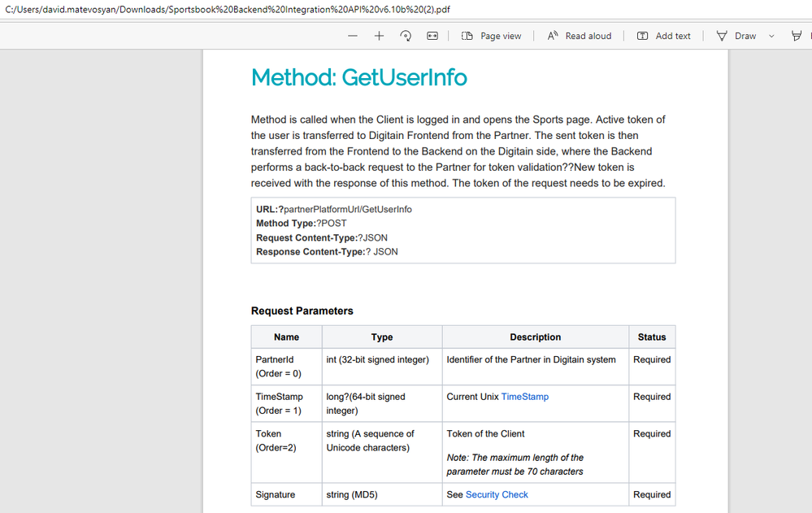The height and width of the screenshot is (513, 812).
Task: Click the Name column header
Action: 286,337
